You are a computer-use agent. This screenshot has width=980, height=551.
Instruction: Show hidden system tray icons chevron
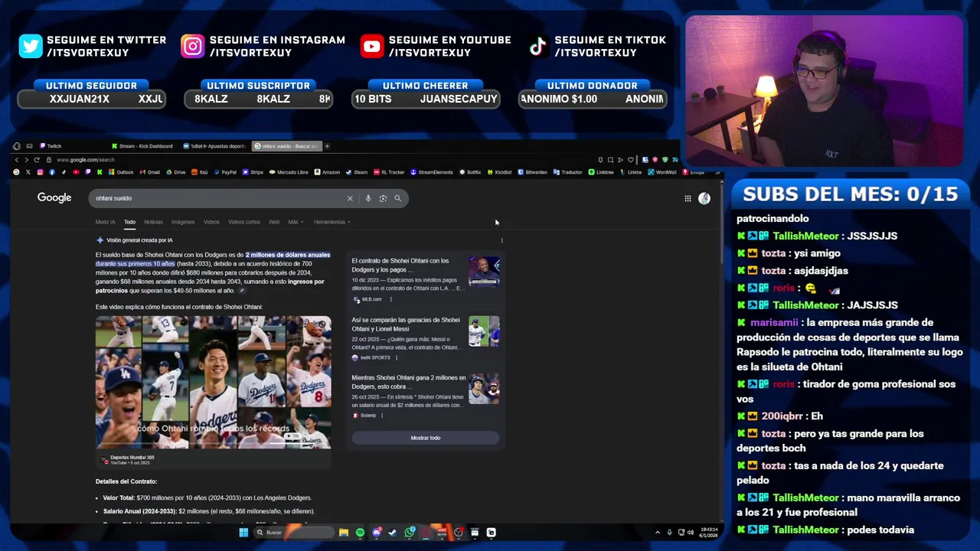point(658,533)
